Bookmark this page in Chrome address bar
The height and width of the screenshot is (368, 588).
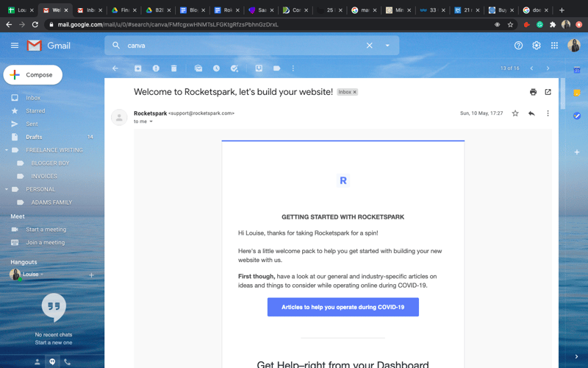(x=510, y=24)
